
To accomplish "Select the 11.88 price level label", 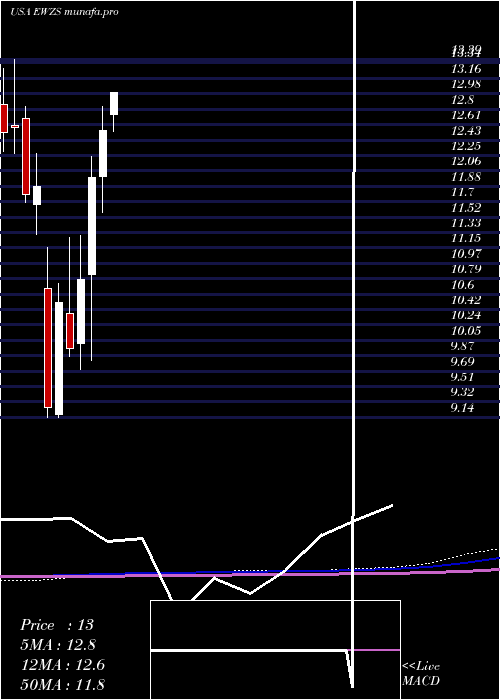I will (x=466, y=177).
